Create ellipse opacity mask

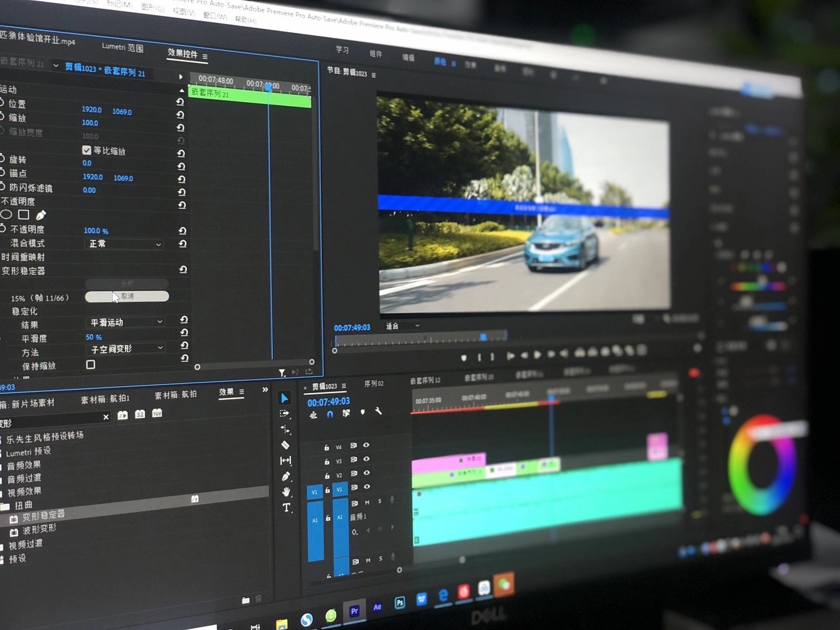point(6,214)
